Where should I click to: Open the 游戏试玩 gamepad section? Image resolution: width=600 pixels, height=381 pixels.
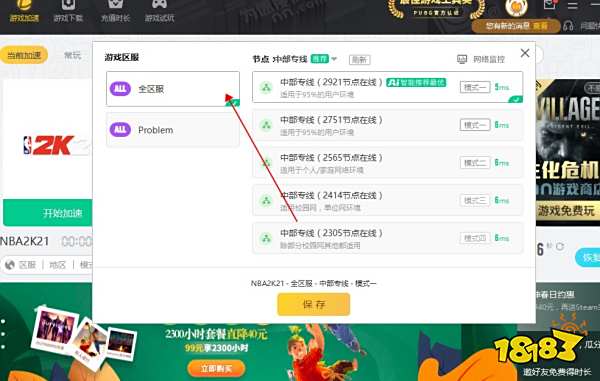159,11
